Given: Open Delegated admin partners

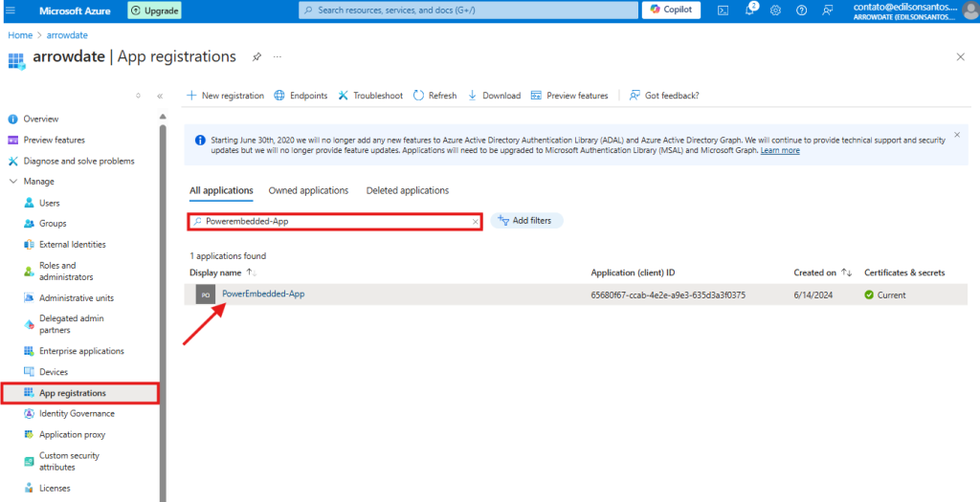Looking at the screenshot, I should coord(71,324).
